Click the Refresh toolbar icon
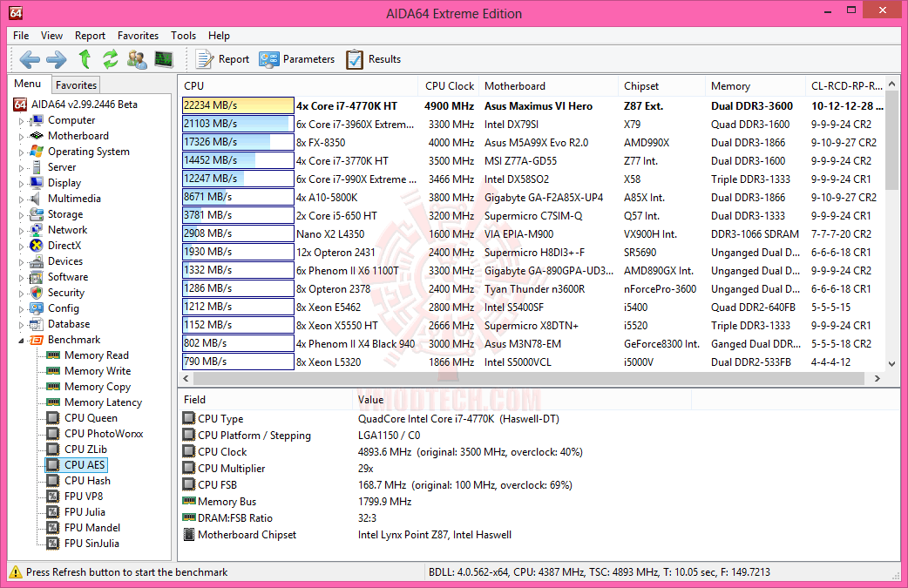 [111, 59]
